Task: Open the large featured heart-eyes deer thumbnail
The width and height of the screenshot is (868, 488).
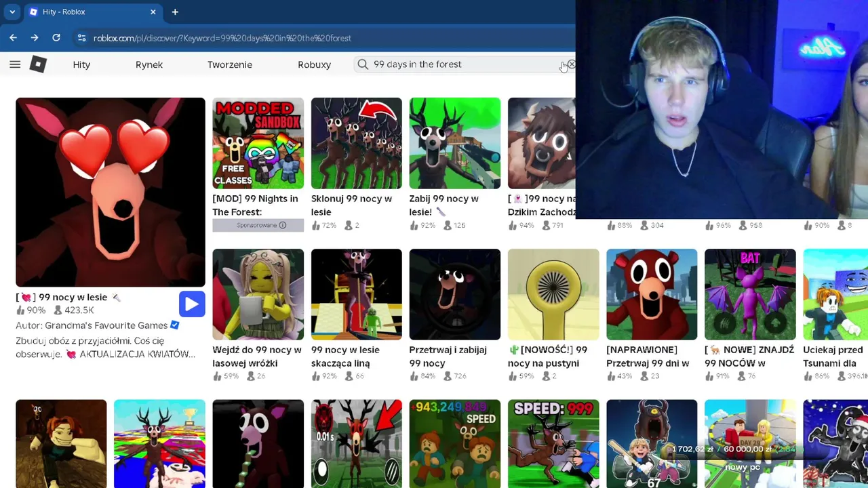Action: [x=111, y=192]
